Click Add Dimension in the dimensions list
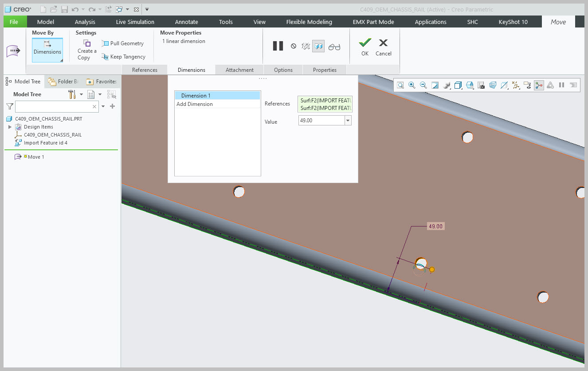 point(195,104)
